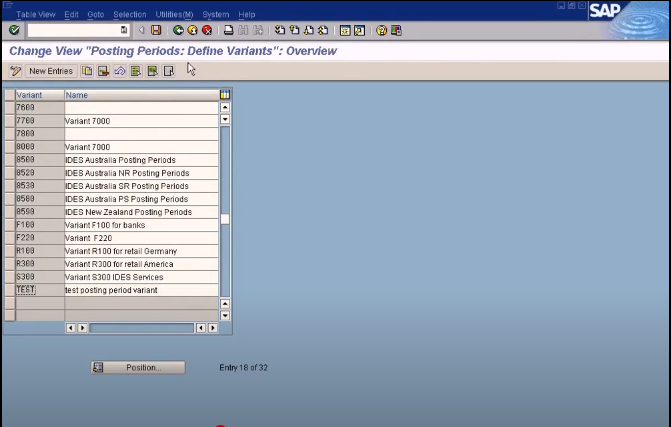Click the Save diskette icon
Screen dimensions: 671x427
(156, 30)
